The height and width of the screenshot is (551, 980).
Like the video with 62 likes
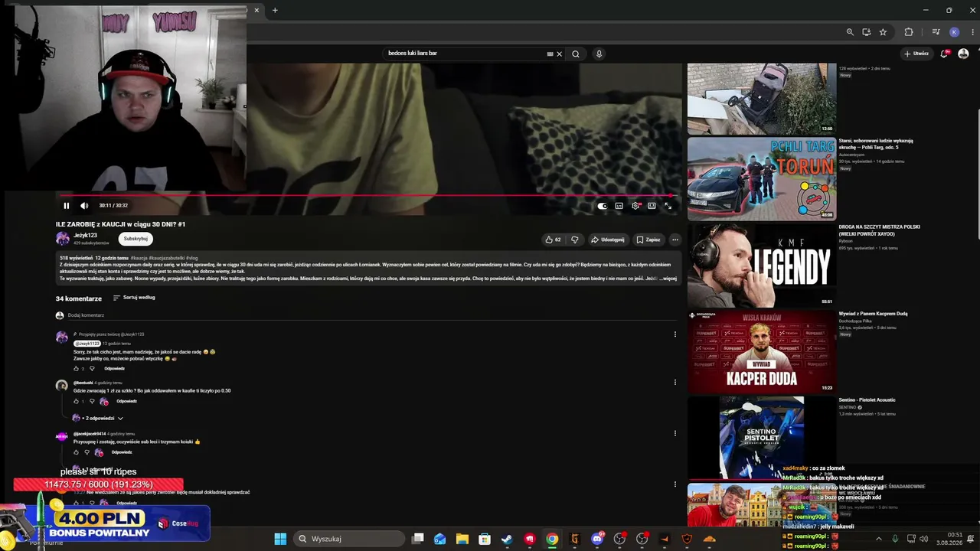click(x=553, y=240)
